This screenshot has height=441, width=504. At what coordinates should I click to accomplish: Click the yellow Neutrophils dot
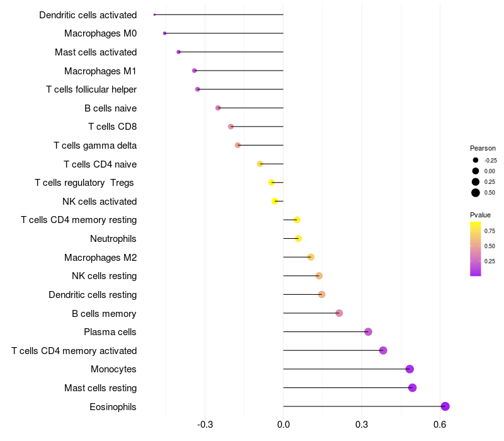tap(298, 239)
